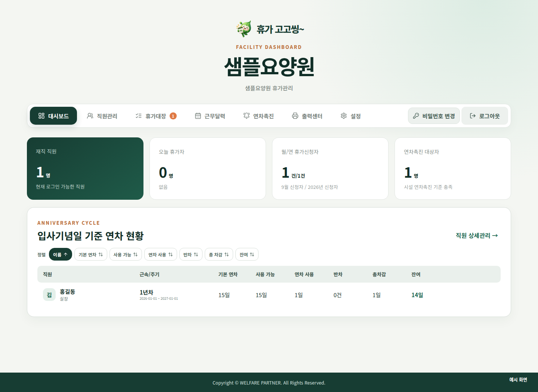Image resolution: width=538 pixels, height=392 pixels.
Task: Sort by 기본 연차
Action: [x=91, y=254]
